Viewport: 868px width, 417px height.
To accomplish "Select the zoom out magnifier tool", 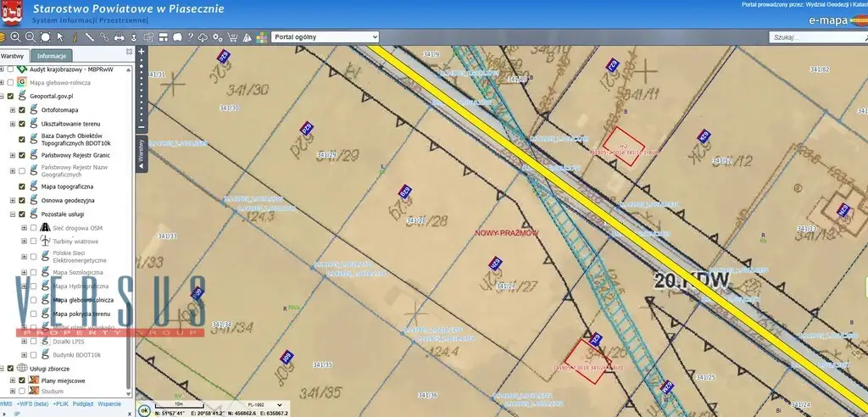I will coord(31,37).
